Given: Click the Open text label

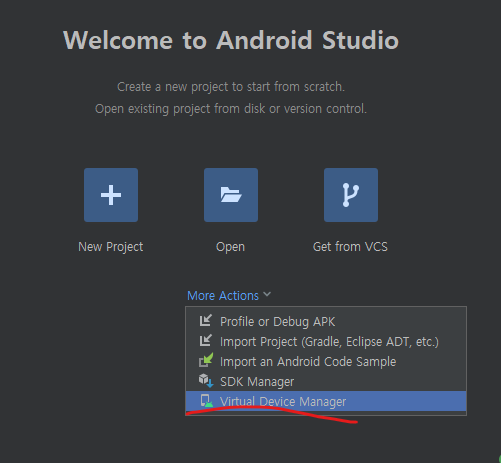Looking at the screenshot, I should (x=230, y=247).
